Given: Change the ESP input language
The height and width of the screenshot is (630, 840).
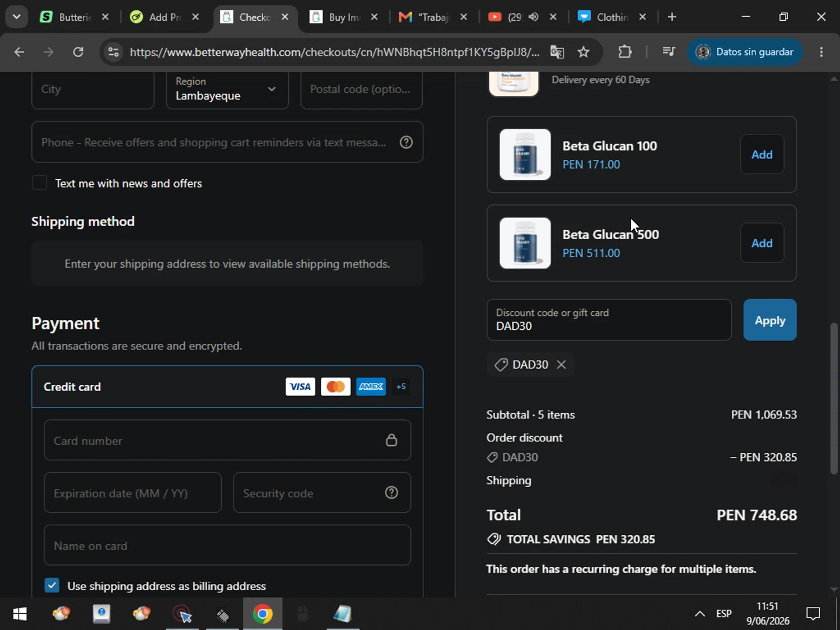Looking at the screenshot, I should coord(724,614).
